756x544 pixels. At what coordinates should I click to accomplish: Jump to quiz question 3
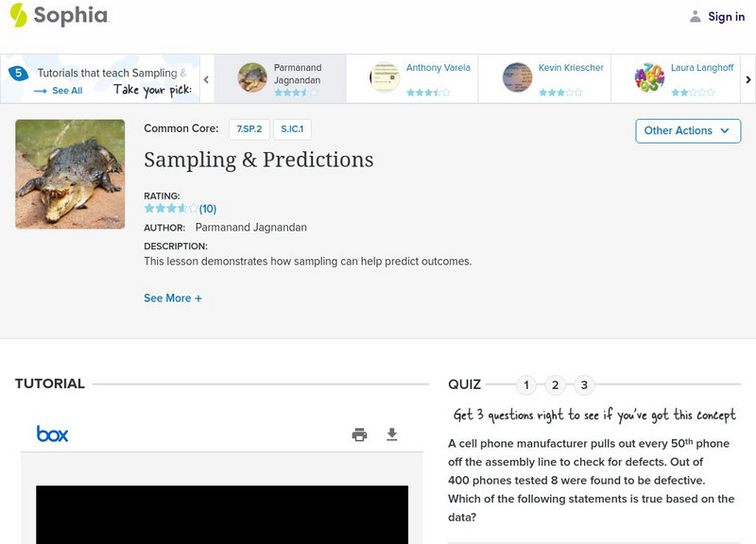click(x=584, y=384)
